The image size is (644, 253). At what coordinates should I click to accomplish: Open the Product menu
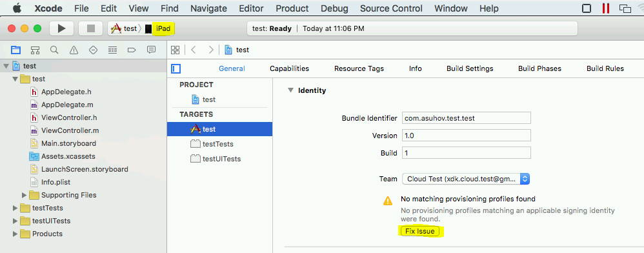click(x=292, y=8)
